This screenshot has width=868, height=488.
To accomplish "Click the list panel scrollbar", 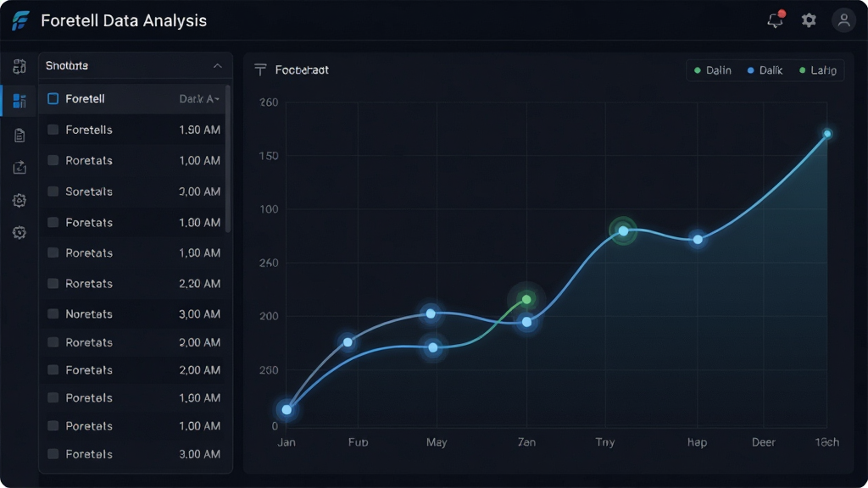I will click(228, 159).
